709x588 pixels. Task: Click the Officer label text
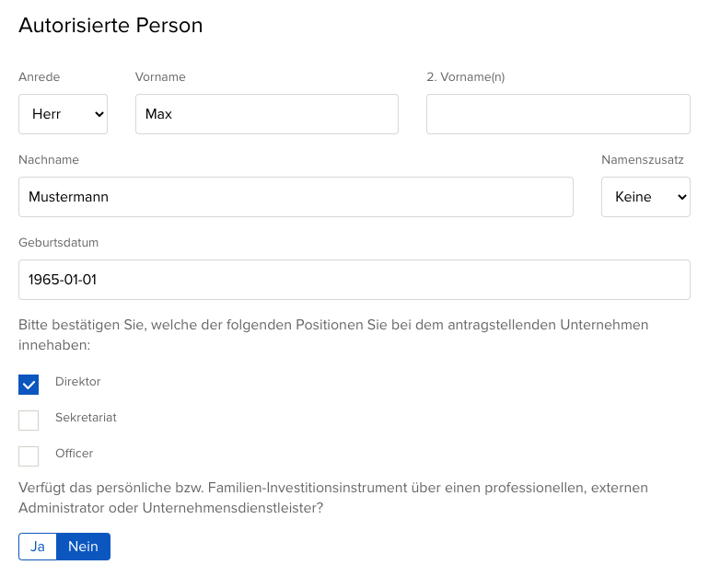(74, 453)
